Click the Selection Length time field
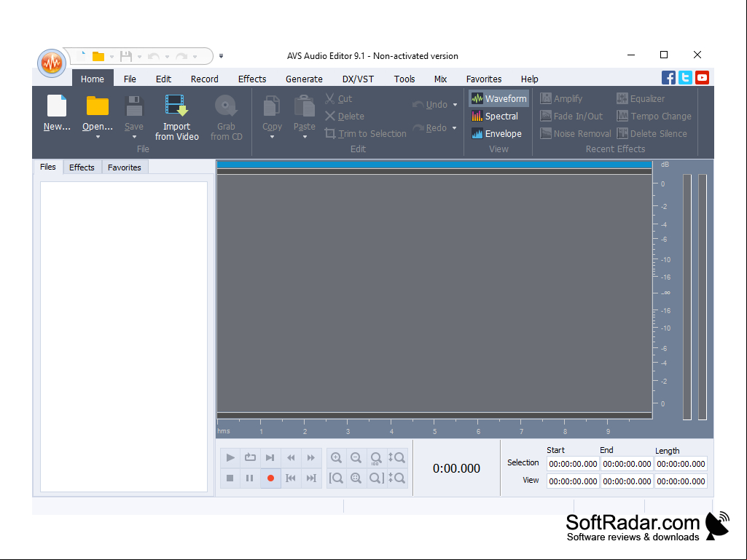747x560 pixels. (x=681, y=464)
